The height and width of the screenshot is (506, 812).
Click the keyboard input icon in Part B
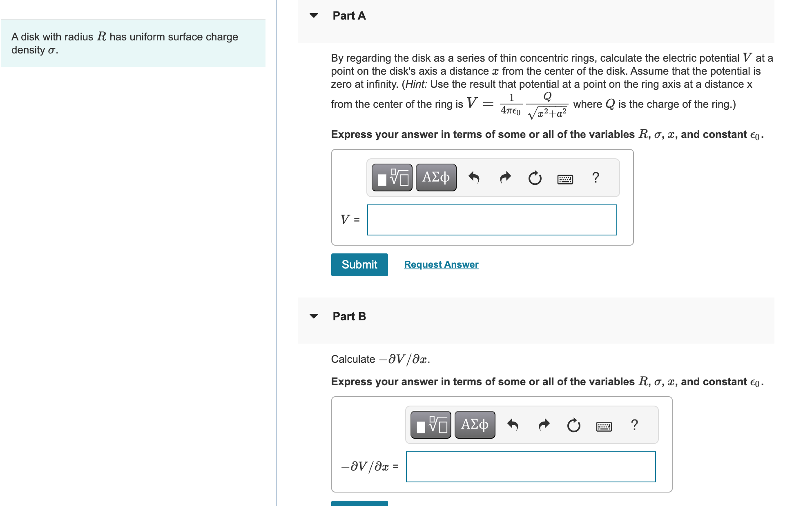point(605,426)
